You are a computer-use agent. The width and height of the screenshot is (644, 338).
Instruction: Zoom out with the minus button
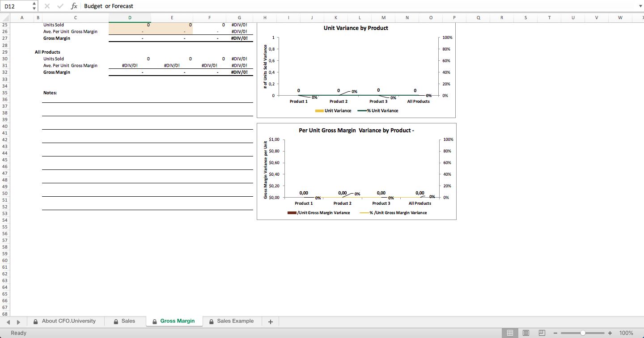coord(555,333)
